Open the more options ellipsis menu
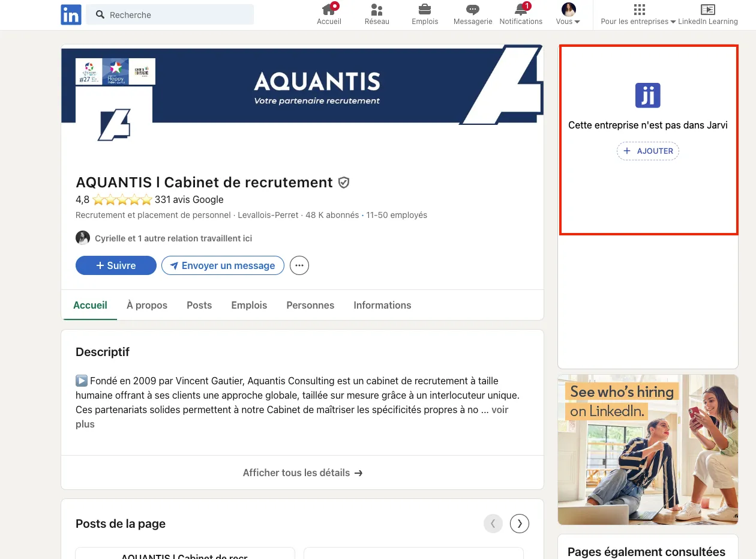 299,265
